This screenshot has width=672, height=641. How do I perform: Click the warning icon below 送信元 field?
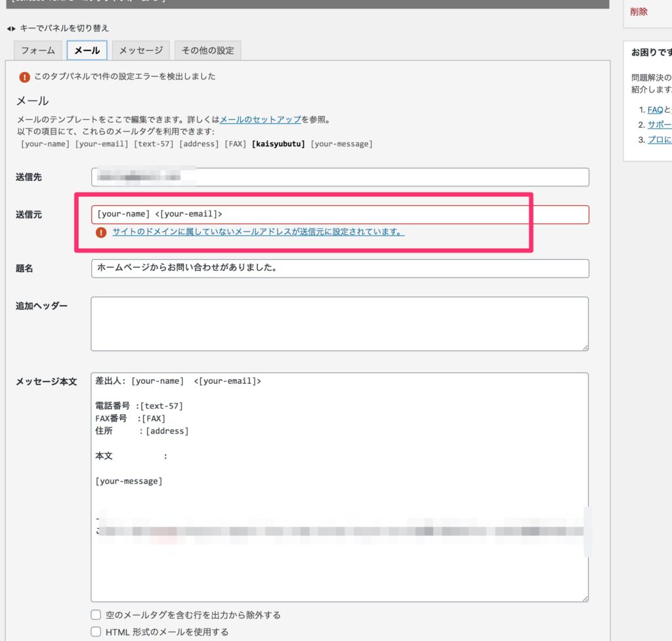tap(100, 232)
